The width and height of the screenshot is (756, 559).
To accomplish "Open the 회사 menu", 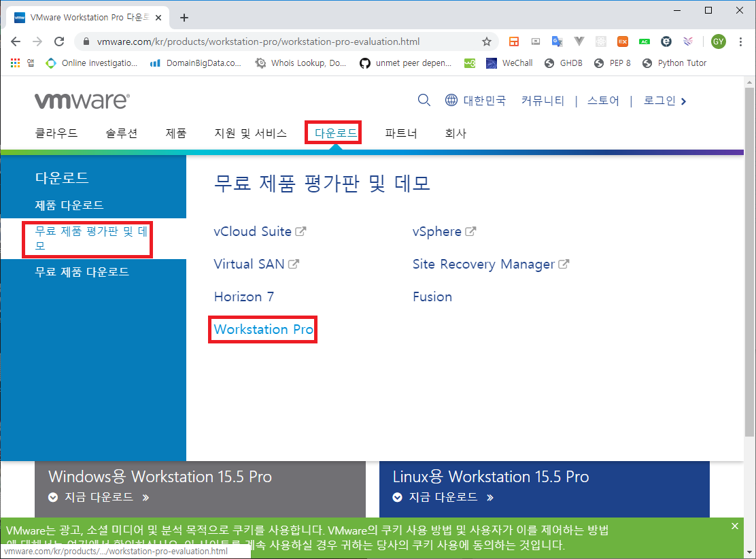I will pyautogui.click(x=456, y=133).
